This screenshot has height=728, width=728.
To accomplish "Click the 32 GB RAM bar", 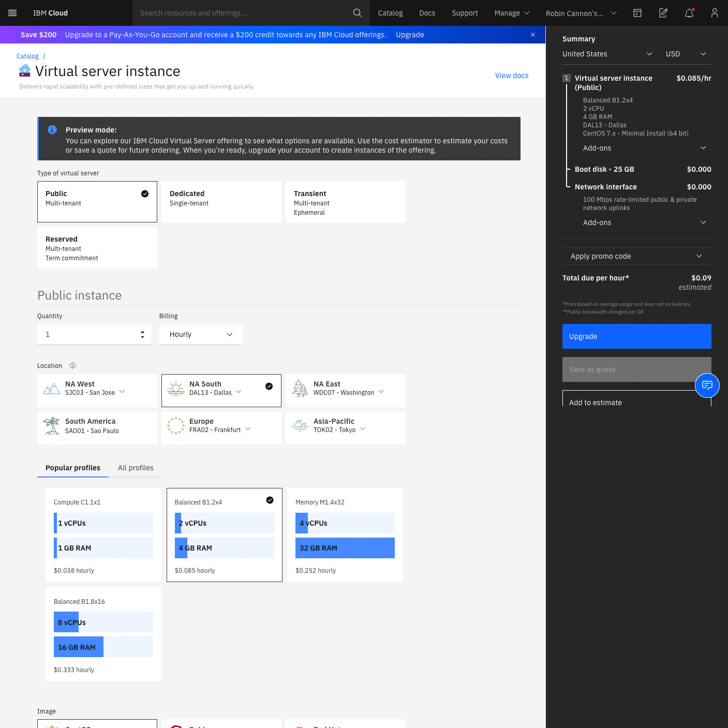I will (345, 548).
